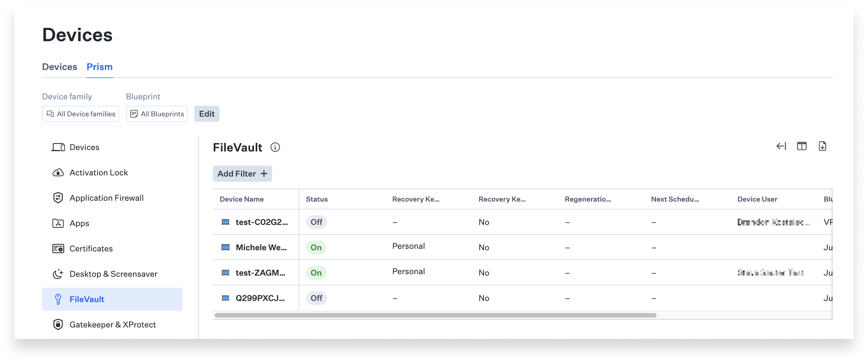Select the Prism tab
Image resolution: width=868 pixels, height=362 pixels.
coord(100,67)
